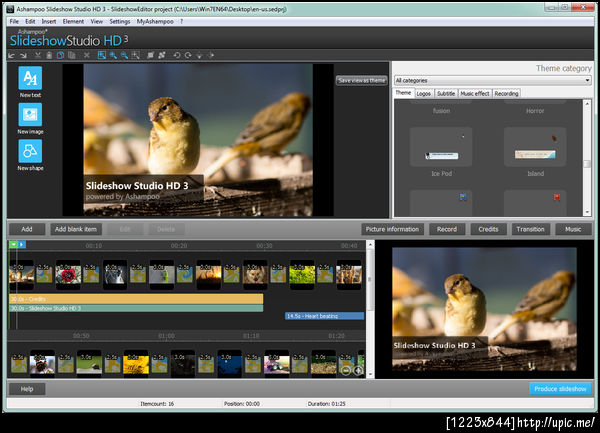
Task: Click the Produce slideshow button
Action: [x=560, y=388]
